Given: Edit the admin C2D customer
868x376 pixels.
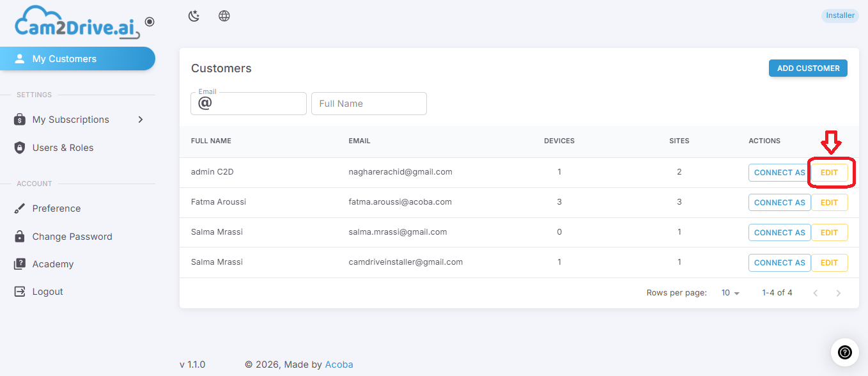Looking at the screenshot, I should (x=829, y=173).
